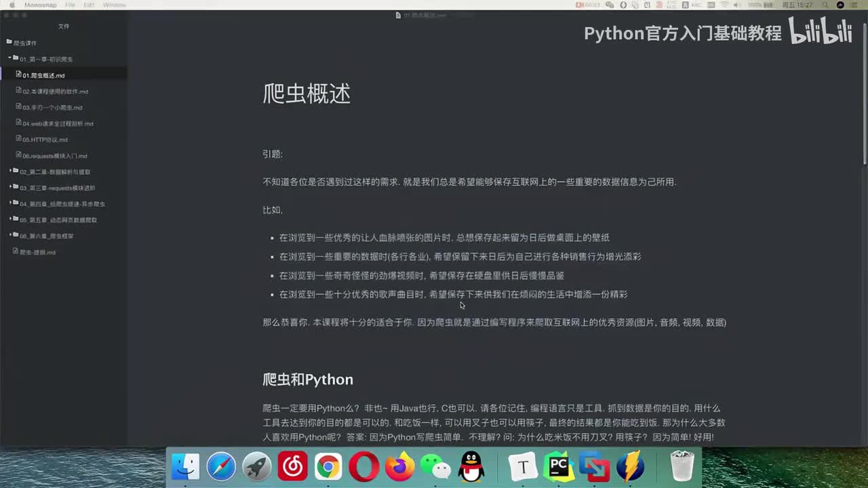Open the lightning bolt dock app

[630, 467]
